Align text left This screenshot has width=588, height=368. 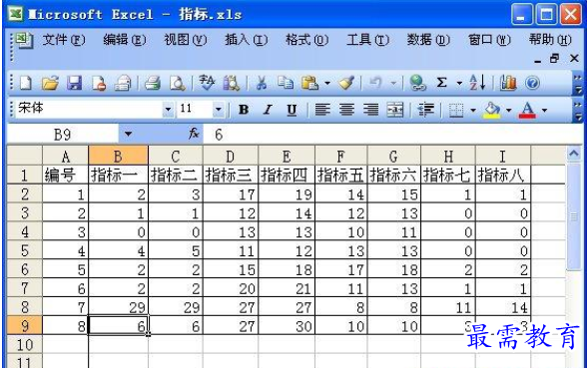click(x=322, y=110)
